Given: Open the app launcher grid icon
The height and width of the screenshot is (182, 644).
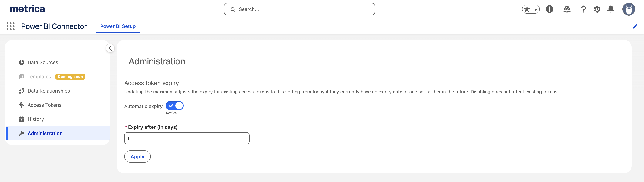Looking at the screenshot, I should (11, 26).
